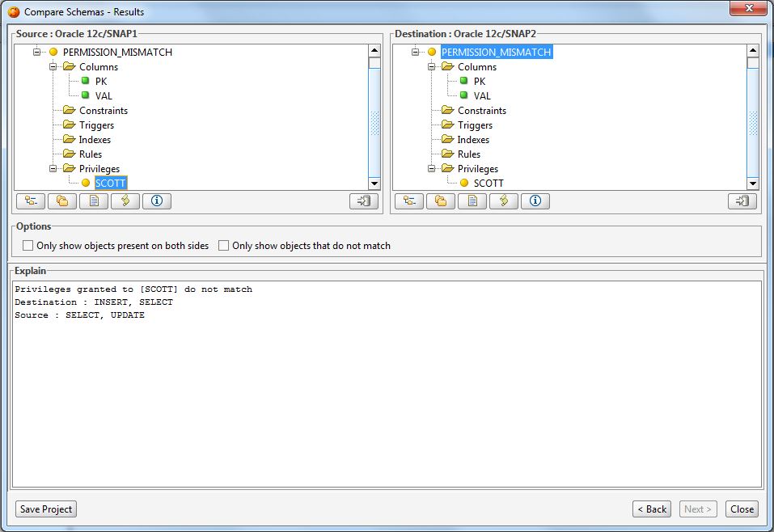Select PK column in Destination tree
This screenshot has height=532, width=774.
[x=480, y=81]
